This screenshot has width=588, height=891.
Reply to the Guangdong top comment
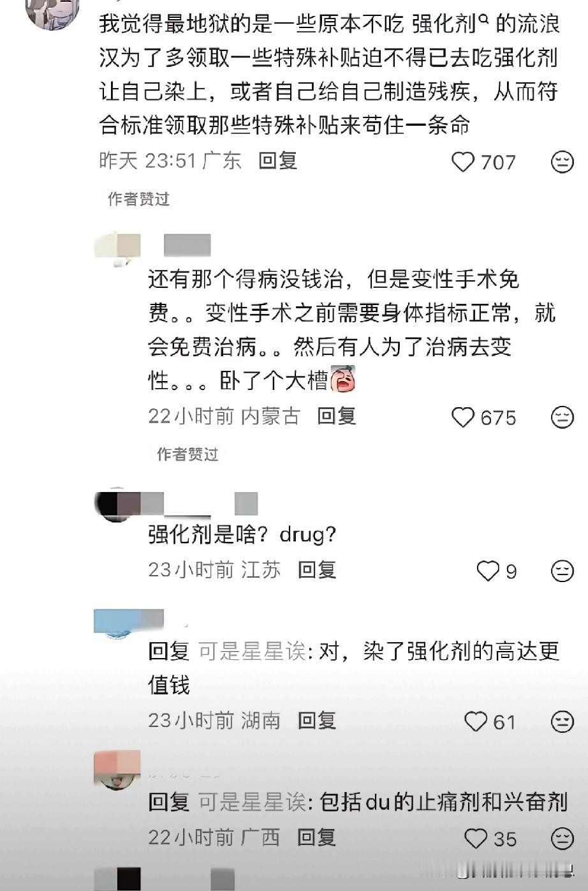[278, 160]
